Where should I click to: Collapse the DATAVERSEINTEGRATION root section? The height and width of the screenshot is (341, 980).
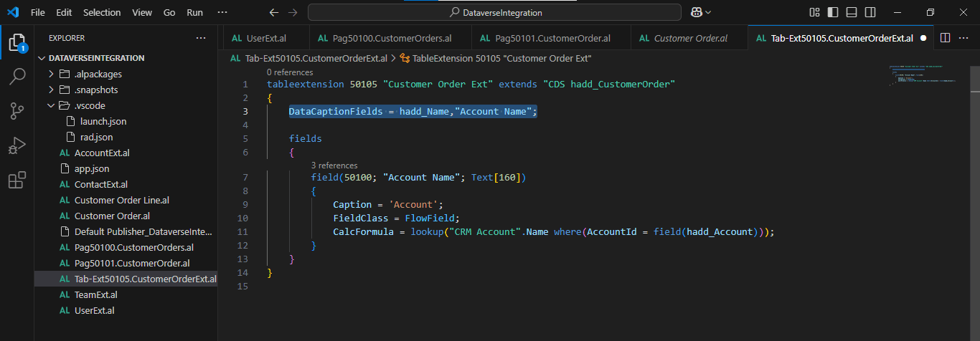(41, 58)
